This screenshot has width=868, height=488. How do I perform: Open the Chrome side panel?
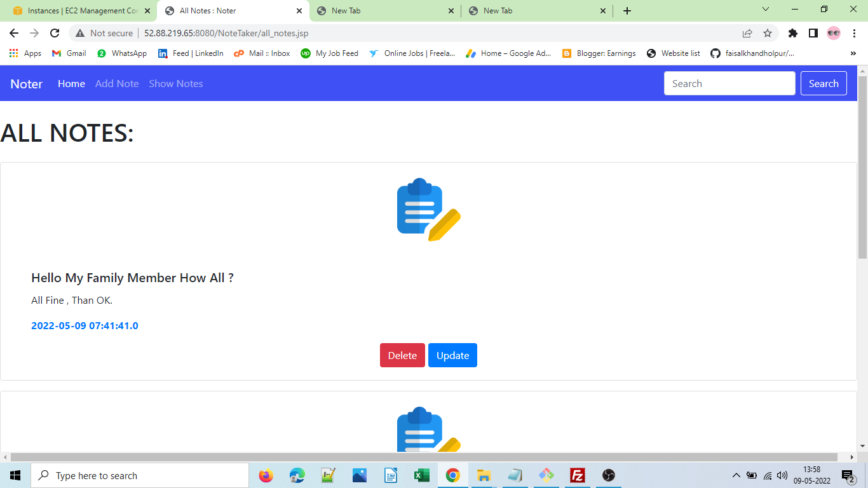click(813, 33)
